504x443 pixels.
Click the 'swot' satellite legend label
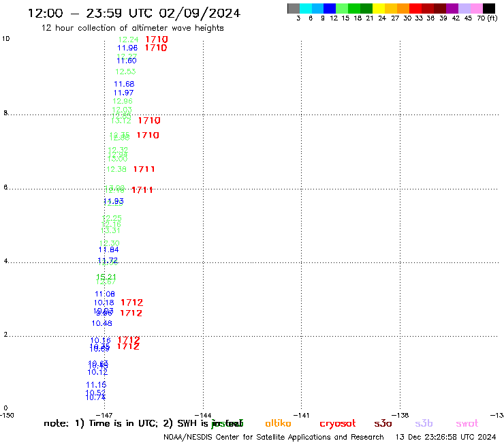click(467, 423)
